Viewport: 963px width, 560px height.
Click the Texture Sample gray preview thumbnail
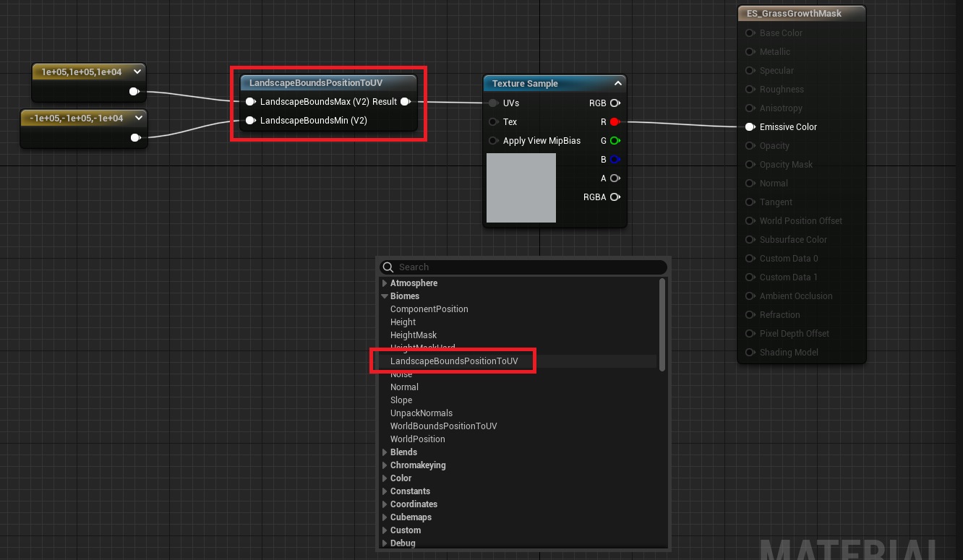coord(521,188)
